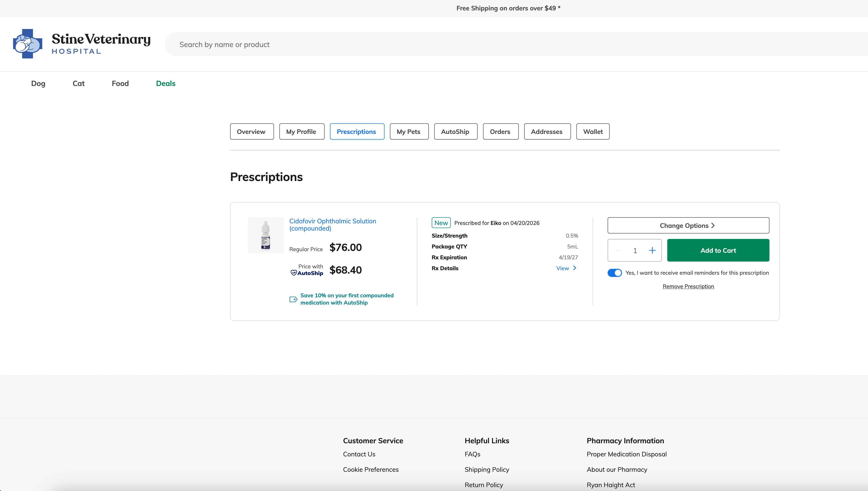Open Cidofovir Ophthalmic Solution product link
The width and height of the screenshot is (868, 491).
(332, 225)
